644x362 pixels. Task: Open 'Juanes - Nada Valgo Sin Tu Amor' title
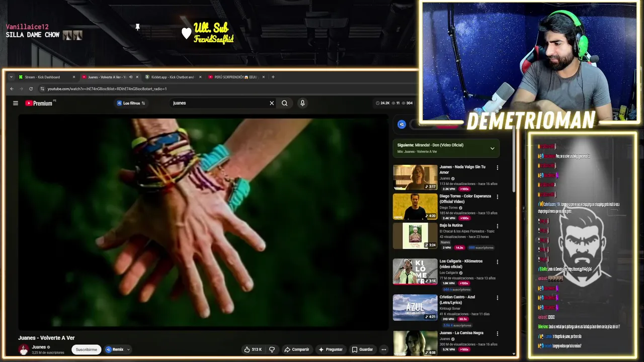pos(462,169)
